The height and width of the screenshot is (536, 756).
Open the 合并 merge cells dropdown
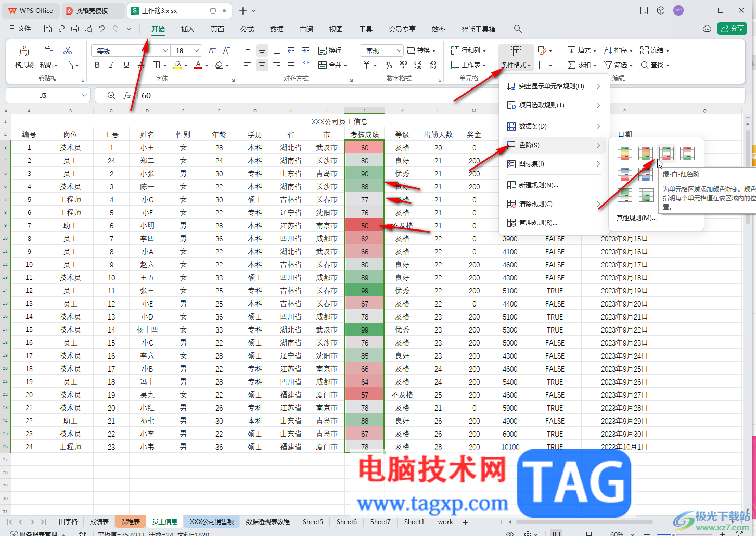pyautogui.click(x=332, y=65)
